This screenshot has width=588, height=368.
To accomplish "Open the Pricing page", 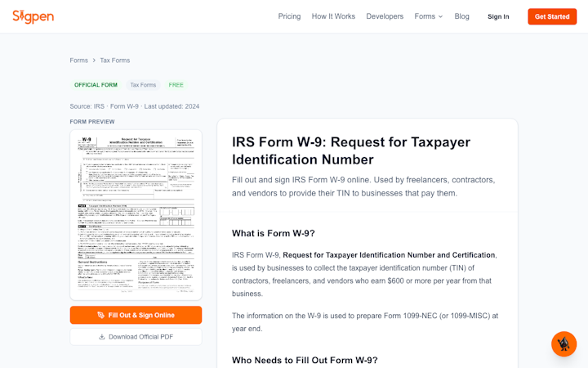I will coord(289,16).
